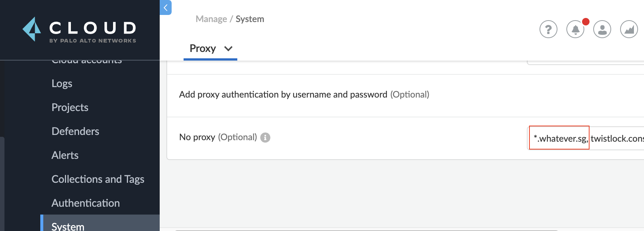Open Logs in the sidebar
The height and width of the screenshot is (231, 644).
pyautogui.click(x=62, y=83)
